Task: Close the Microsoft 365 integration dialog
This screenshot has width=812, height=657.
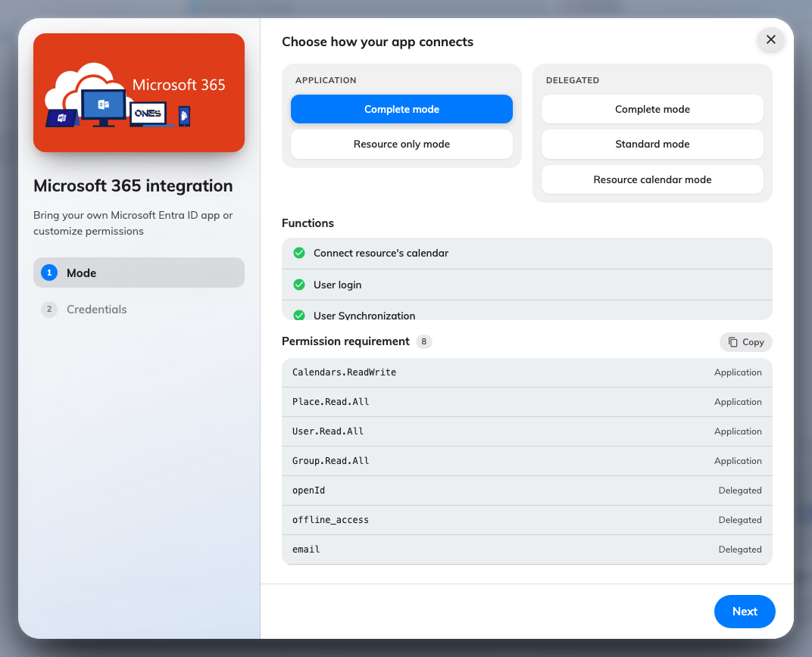Action: click(770, 40)
